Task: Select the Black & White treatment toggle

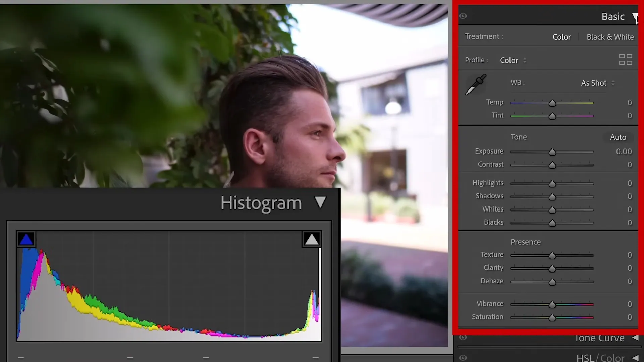Action: click(x=610, y=37)
